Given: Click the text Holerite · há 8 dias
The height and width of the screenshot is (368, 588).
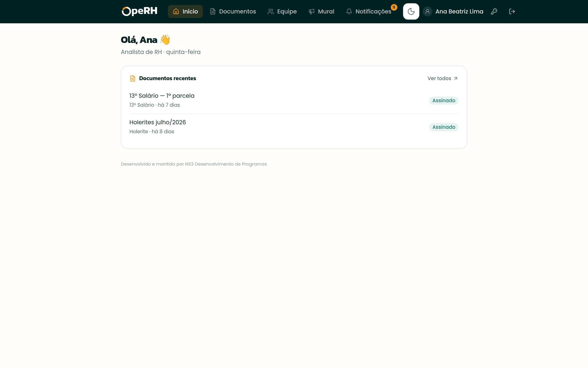Looking at the screenshot, I should (x=152, y=131).
